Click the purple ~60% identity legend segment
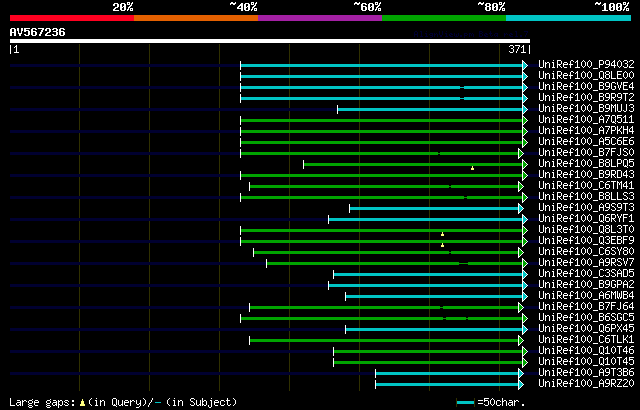 (320, 18)
